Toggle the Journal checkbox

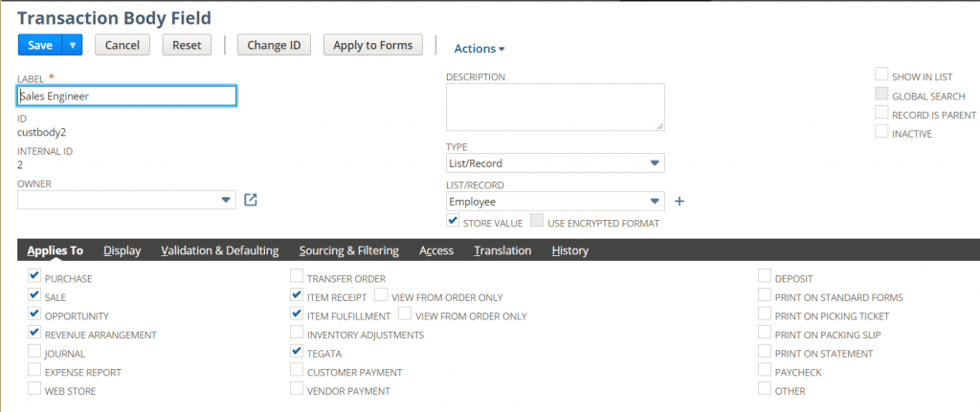point(35,353)
